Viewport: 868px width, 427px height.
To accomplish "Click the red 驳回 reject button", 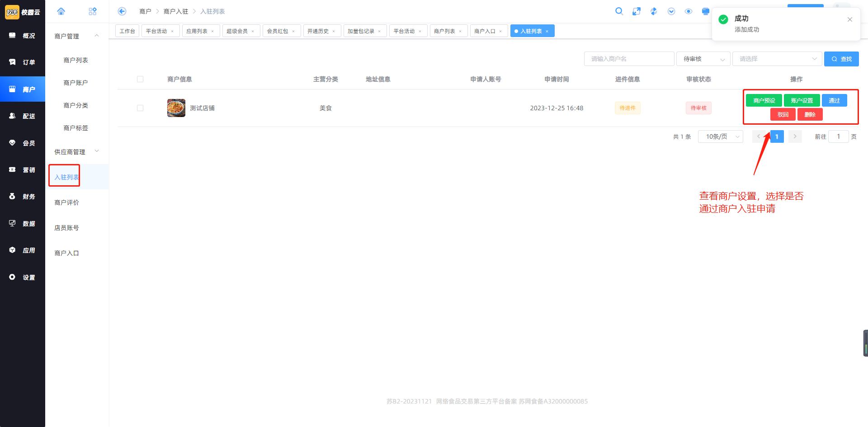I will [783, 115].
